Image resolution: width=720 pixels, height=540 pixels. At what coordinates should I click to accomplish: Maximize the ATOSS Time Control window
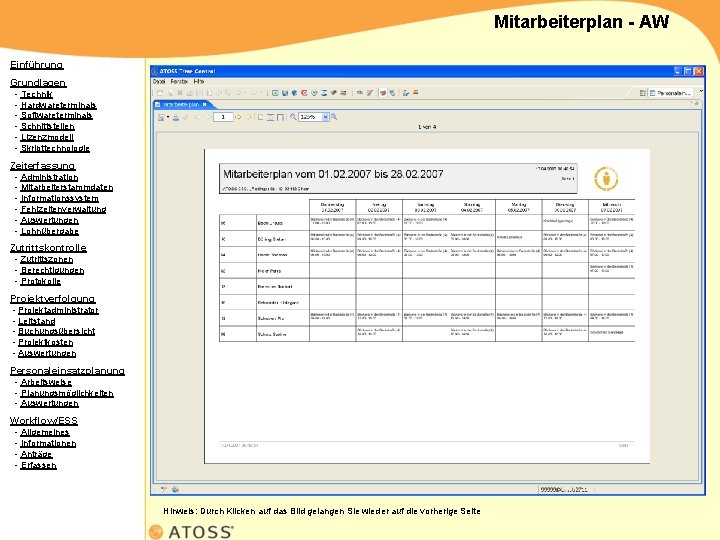coord(688,71)
